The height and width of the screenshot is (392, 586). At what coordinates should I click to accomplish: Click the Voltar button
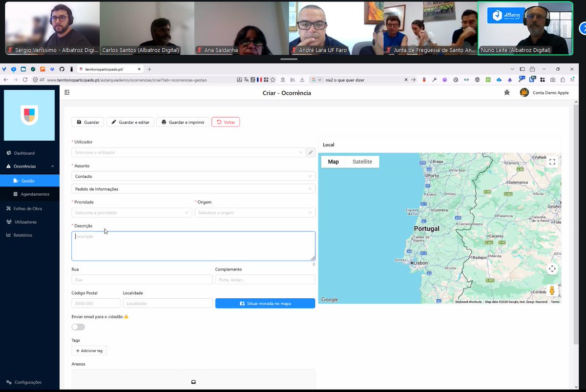[226, 122]
